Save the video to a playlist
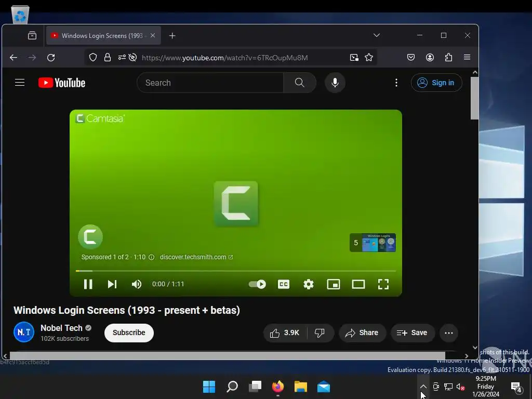 click(x=412, y=333)
